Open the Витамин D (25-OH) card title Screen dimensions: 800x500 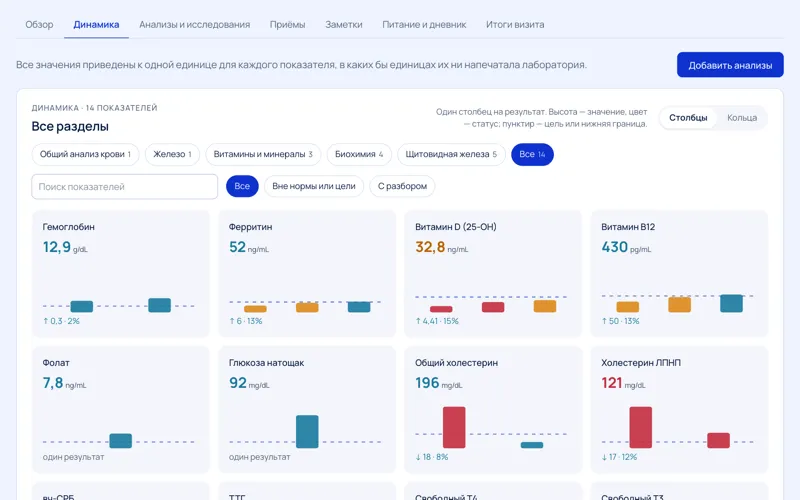pos(456,227)
